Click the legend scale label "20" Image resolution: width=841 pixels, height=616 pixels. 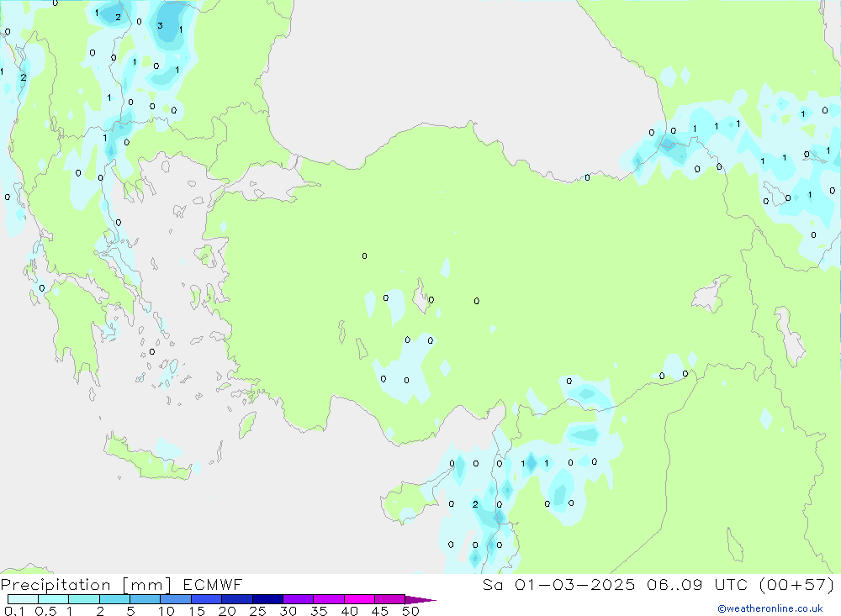click(227, 611)
